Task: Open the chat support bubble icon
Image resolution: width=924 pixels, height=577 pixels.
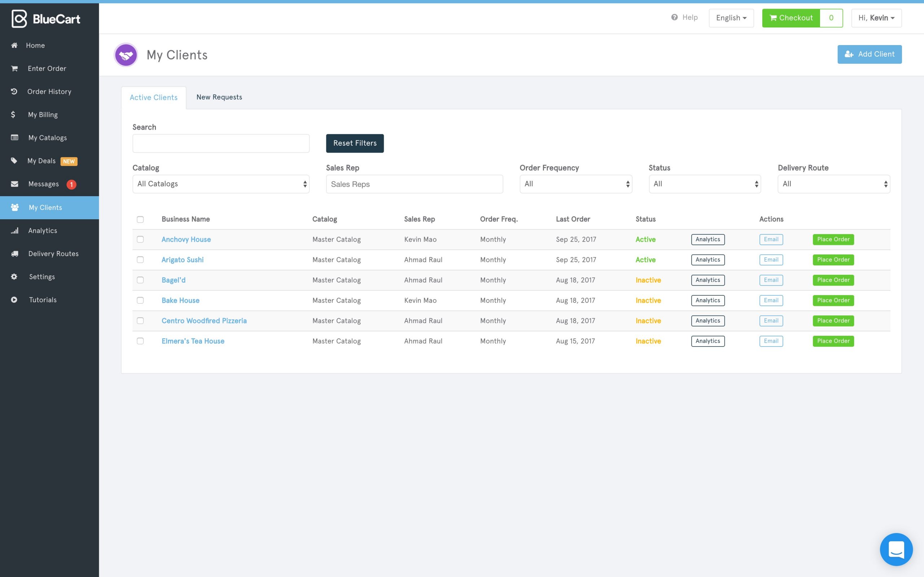Action: (896, 550)
